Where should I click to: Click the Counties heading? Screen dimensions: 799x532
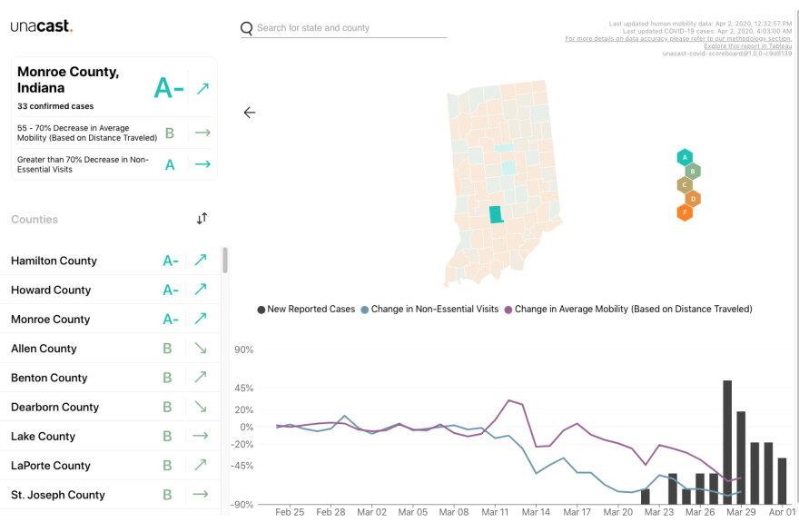point(35,220)
